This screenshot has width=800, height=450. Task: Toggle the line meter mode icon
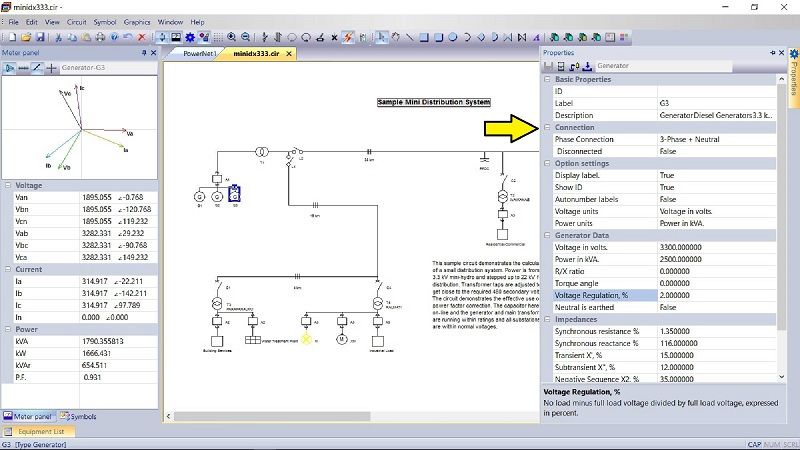click(23, 67)
